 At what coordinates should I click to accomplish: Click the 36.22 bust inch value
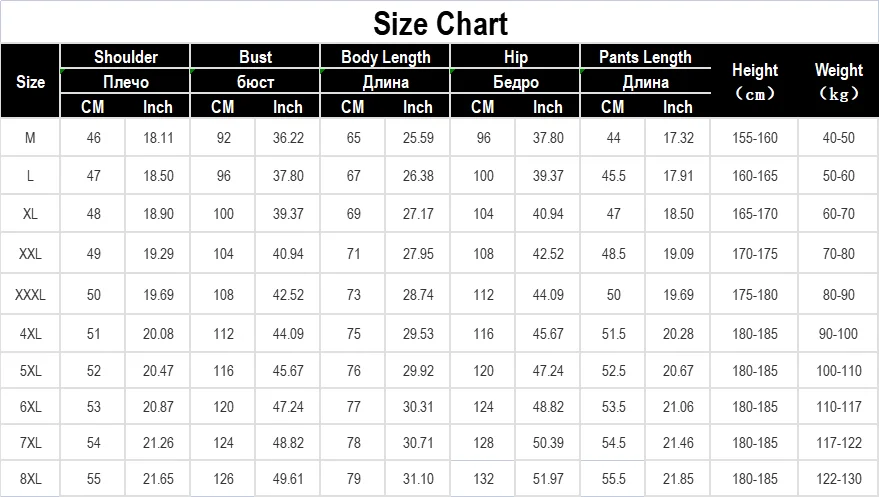(x=288, y=138)
